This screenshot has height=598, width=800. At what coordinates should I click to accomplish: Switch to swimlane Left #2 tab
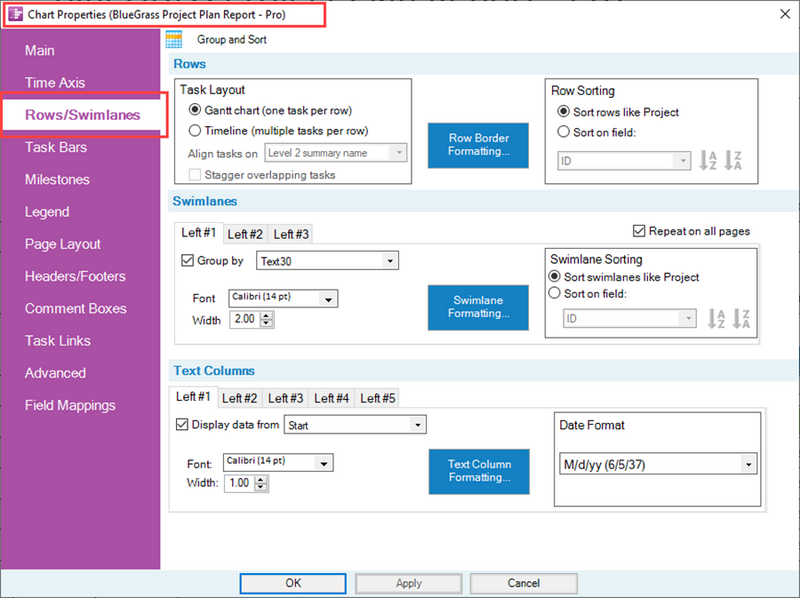pos(245,234)
